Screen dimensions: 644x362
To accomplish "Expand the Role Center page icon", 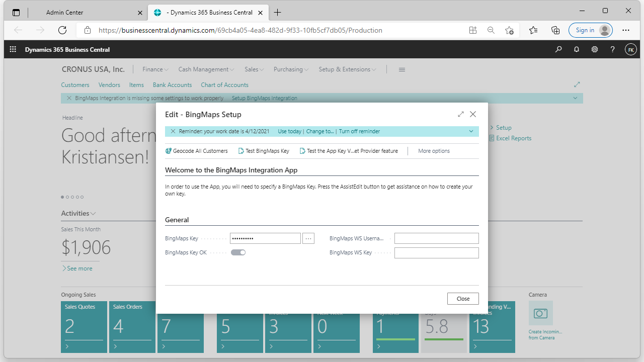I will 577,84.
